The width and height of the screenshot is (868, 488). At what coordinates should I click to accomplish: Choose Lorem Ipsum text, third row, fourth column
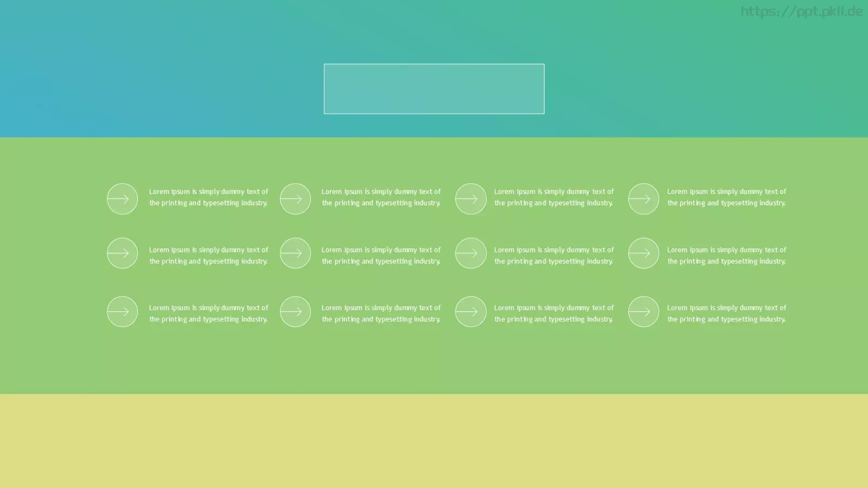click(726, 313)
